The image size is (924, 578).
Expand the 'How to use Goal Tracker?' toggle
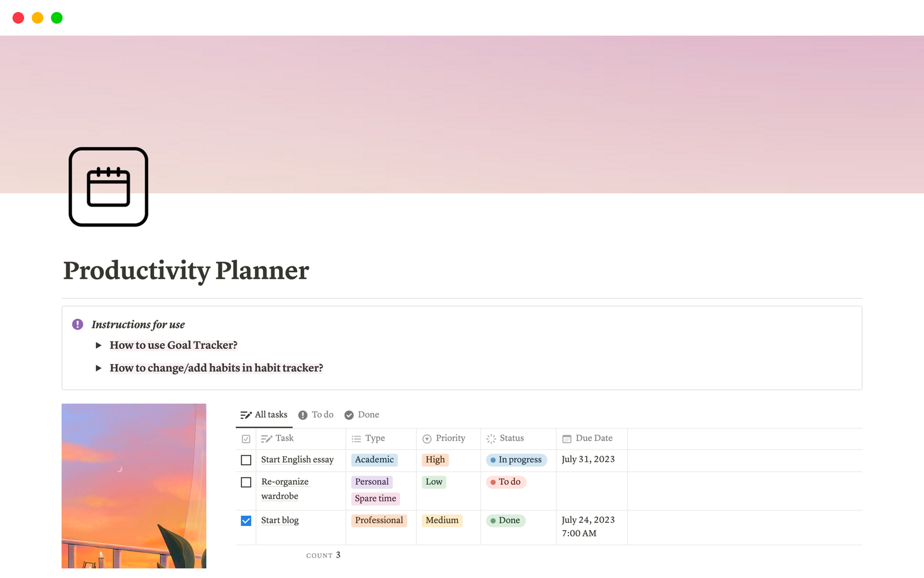[99, 346]
